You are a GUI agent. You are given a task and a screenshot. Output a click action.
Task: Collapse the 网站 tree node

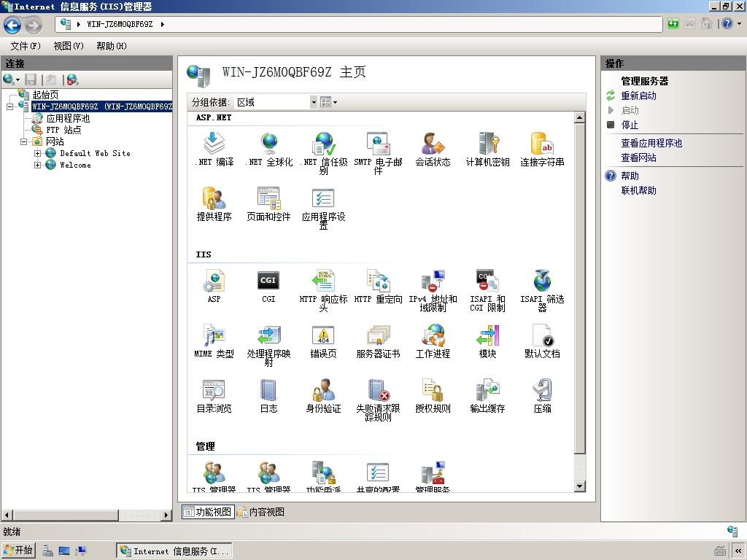[23, 141]
